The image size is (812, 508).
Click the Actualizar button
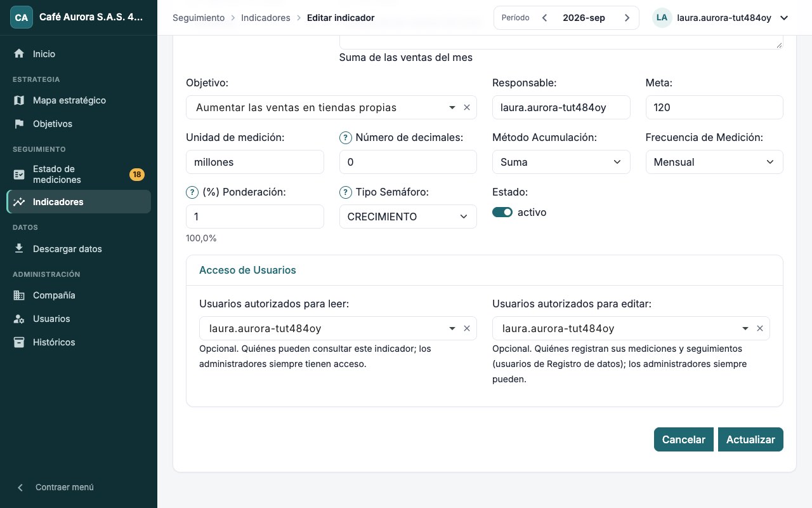[x=750, y=439]
